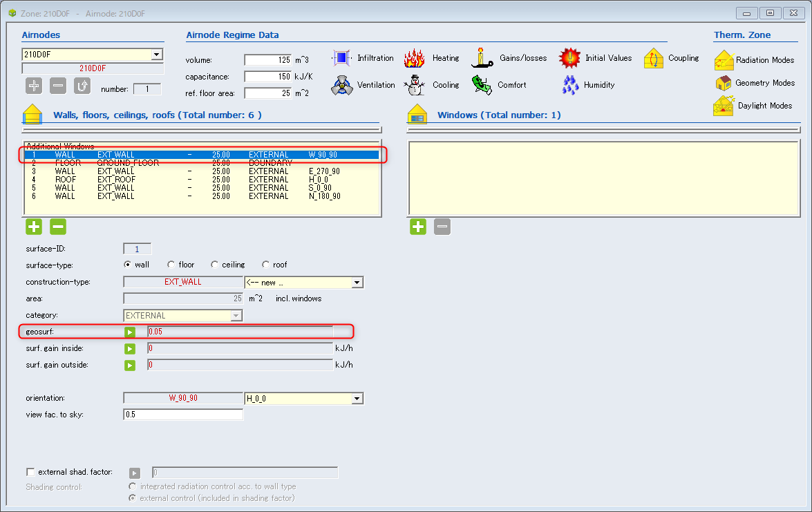The height and width of the screenshot is (512, 812).
Task: Click the Daylight Modes label
Action: 765,106
